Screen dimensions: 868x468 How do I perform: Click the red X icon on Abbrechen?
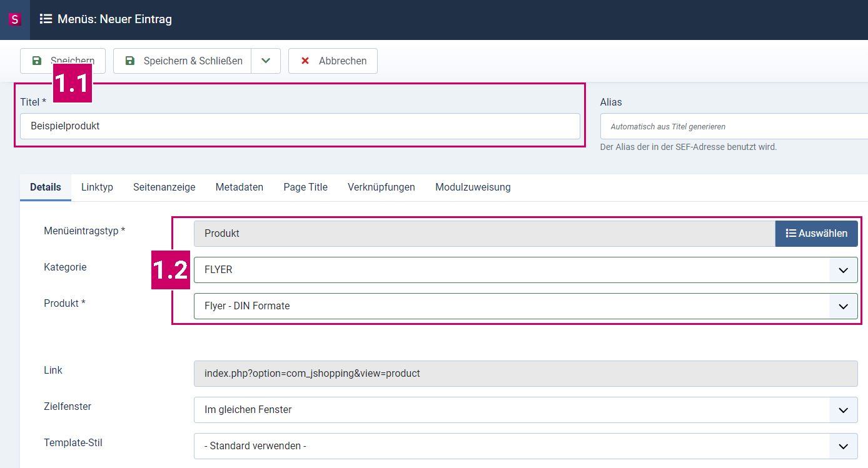tap(305, 61)
